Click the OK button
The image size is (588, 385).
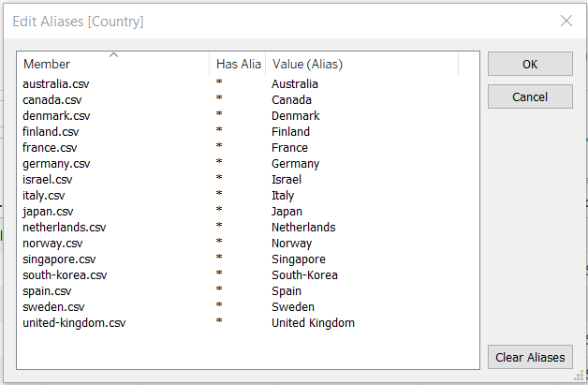530,64
